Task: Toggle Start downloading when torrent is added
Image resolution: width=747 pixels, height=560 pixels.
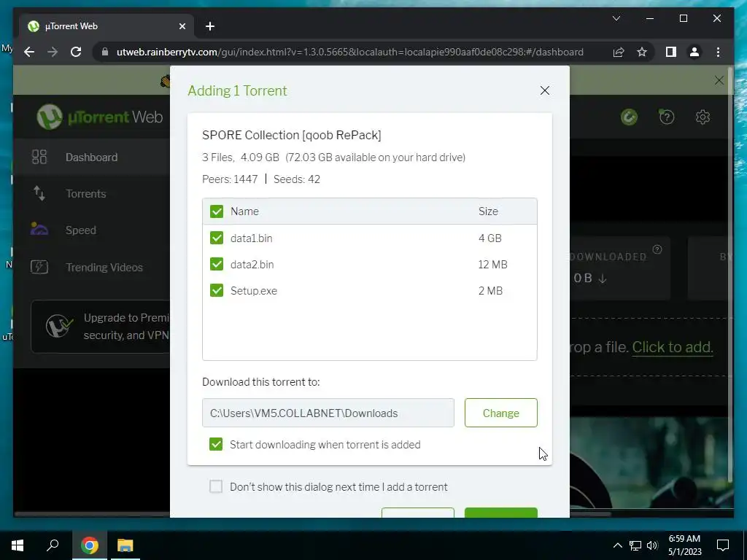Action: (216, 444)
